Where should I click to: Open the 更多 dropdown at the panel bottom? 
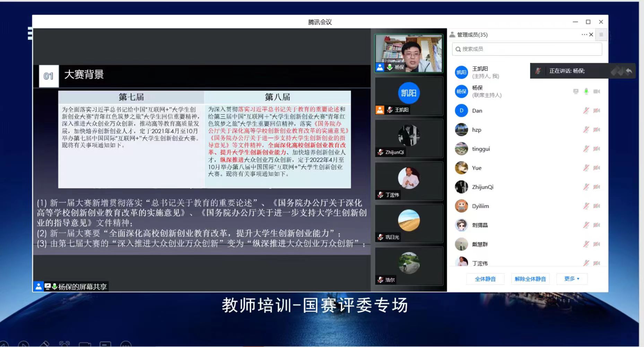571,279
